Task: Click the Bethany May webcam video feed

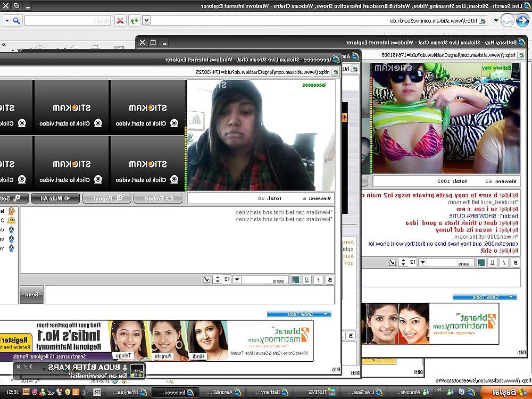Action: pos(445,118)
